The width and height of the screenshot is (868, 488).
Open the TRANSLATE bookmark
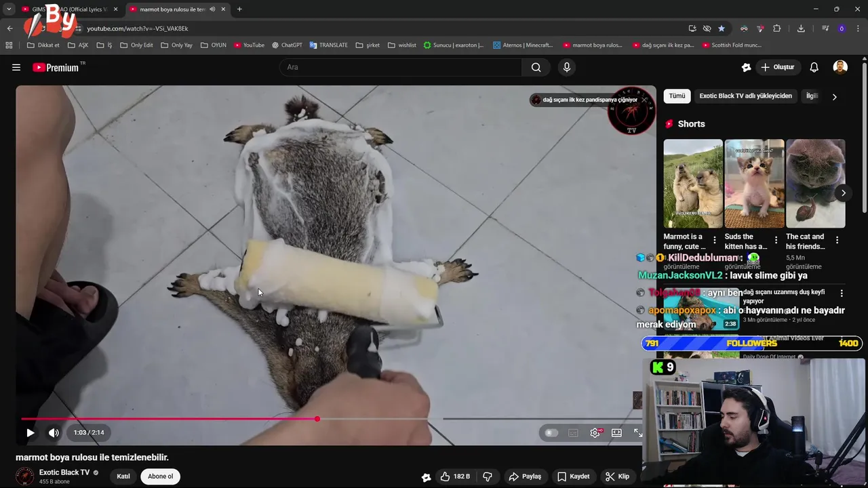pos(328,45)
